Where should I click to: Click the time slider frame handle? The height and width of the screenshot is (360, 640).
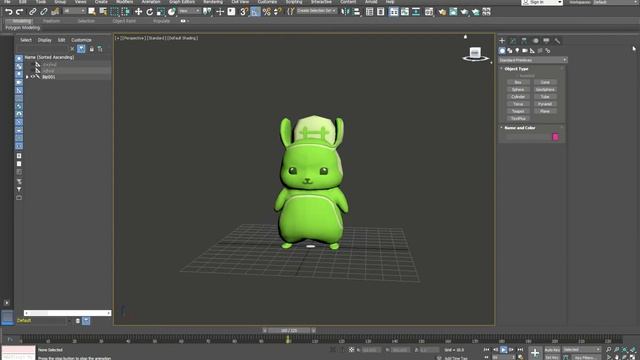(x=289, y=331)
